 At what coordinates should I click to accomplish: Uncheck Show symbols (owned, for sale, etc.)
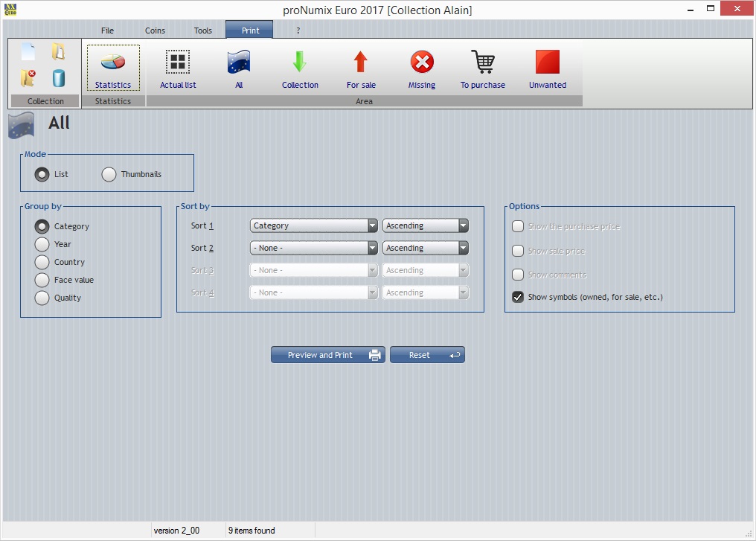518,297
